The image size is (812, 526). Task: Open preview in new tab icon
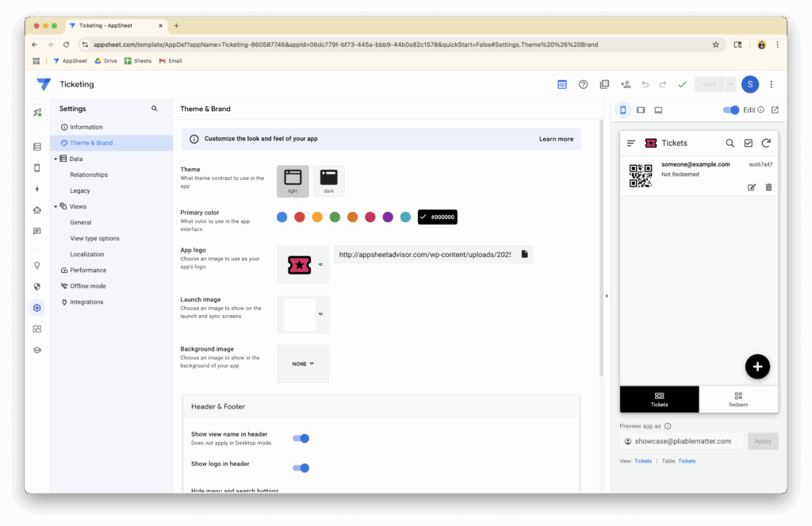tap(776, 109)
